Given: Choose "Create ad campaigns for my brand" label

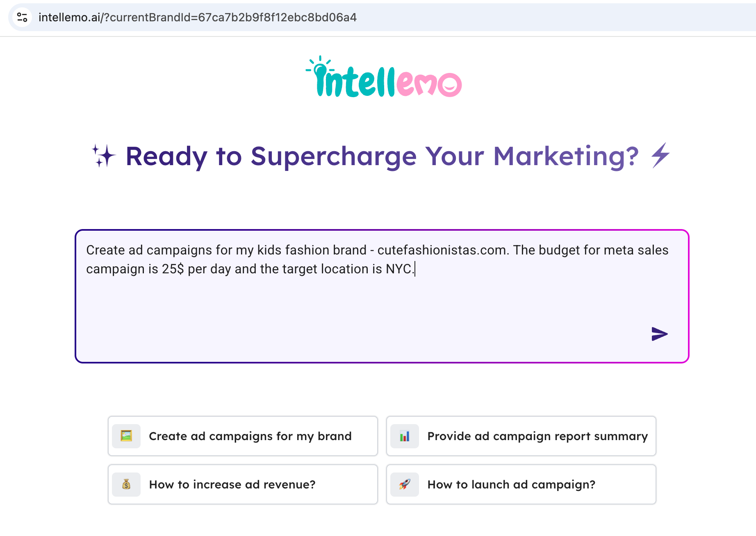Looking at the screenshot, I should (250, 436).
